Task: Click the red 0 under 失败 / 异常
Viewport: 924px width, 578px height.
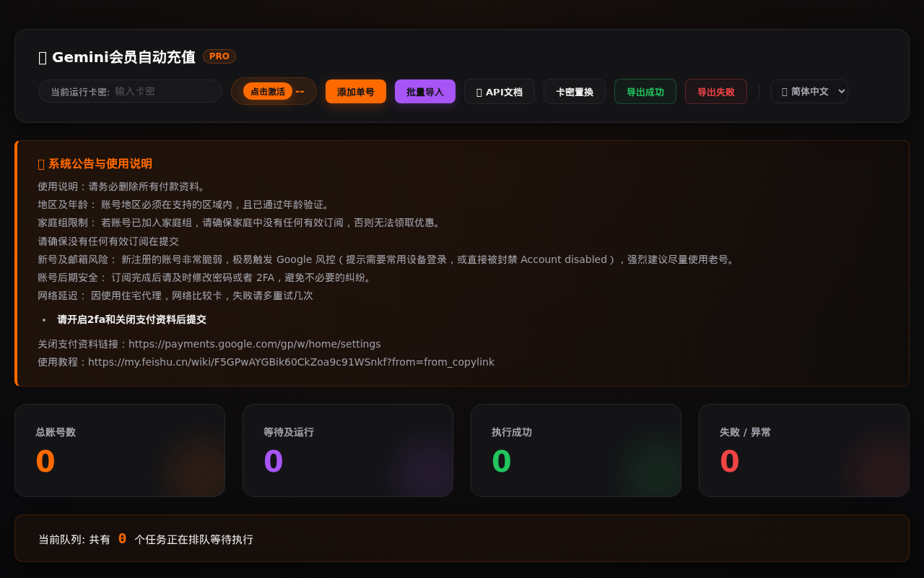Action: point(730,462)
